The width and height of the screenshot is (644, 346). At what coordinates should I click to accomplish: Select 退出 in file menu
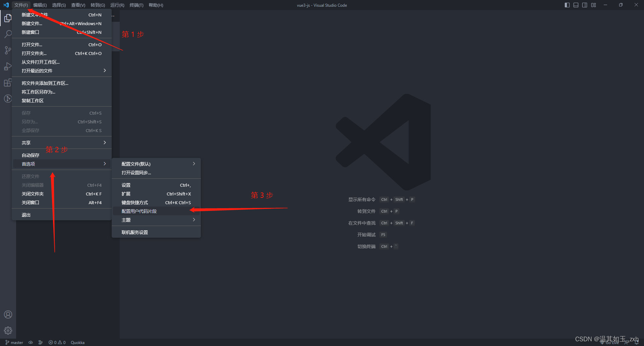[62, 215]
